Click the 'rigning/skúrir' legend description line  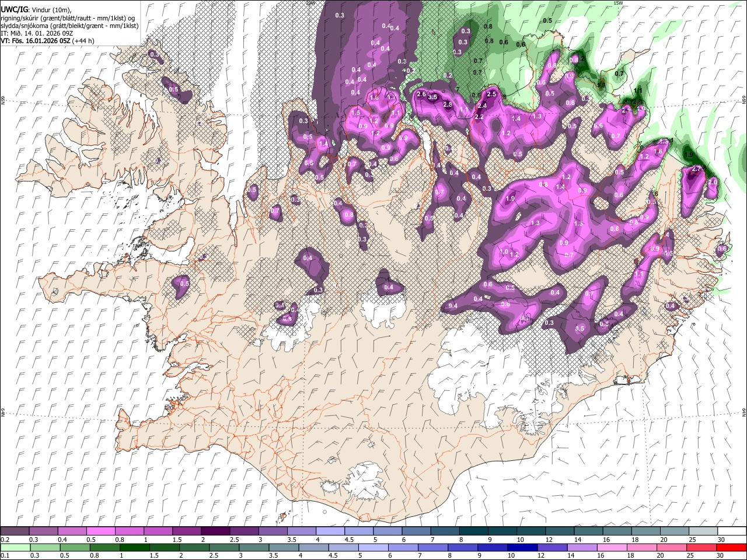68,17
